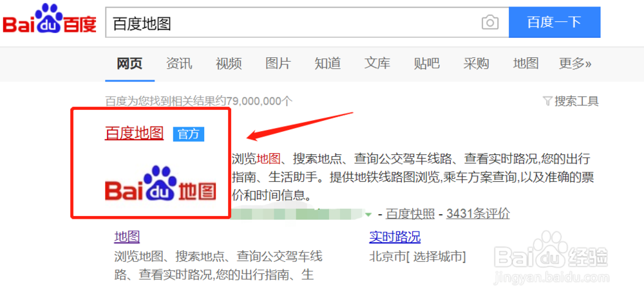Click the red 地图 keyword in the result description
This screenshot has height=299, width=644.
pos(269,159)
